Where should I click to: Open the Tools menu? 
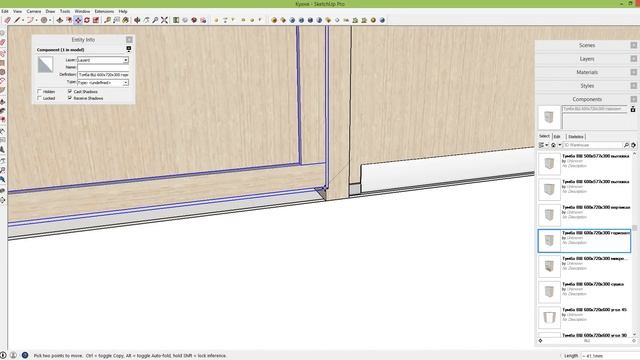click(x=65, y=11)
